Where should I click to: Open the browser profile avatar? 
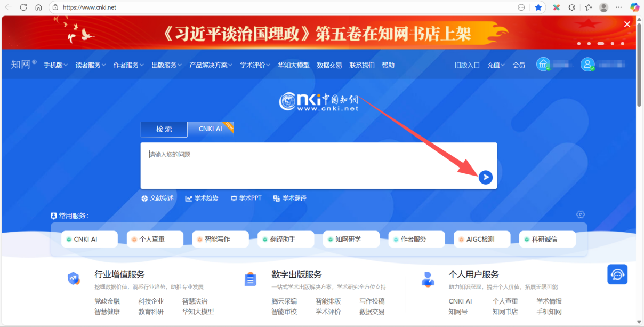click(603, 7)
